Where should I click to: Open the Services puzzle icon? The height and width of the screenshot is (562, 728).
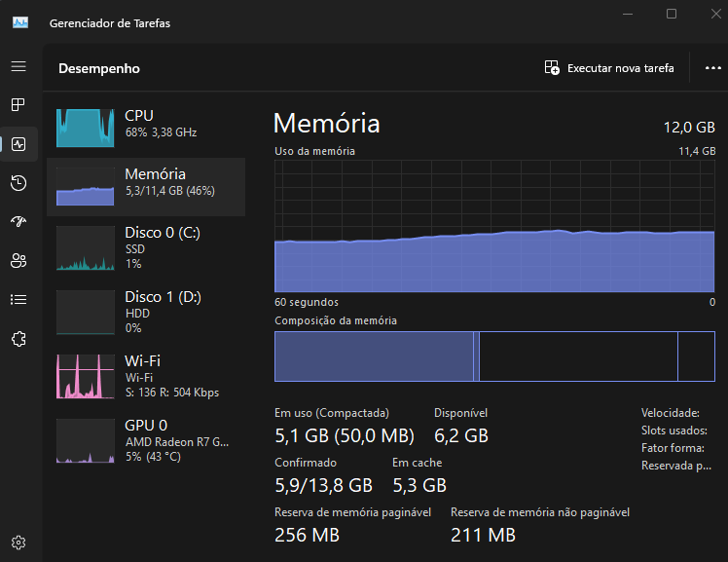coord(18,339)
